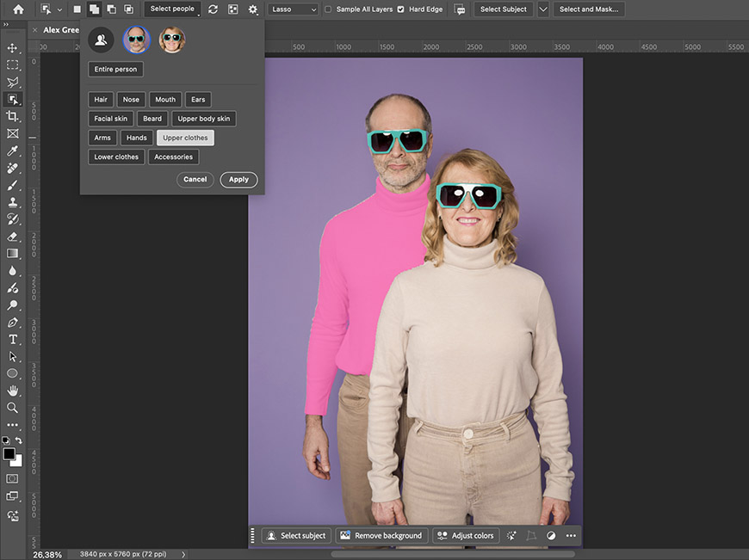Select the Zoom tool
The height and width of the screenshot is (560, 749).
12,408
